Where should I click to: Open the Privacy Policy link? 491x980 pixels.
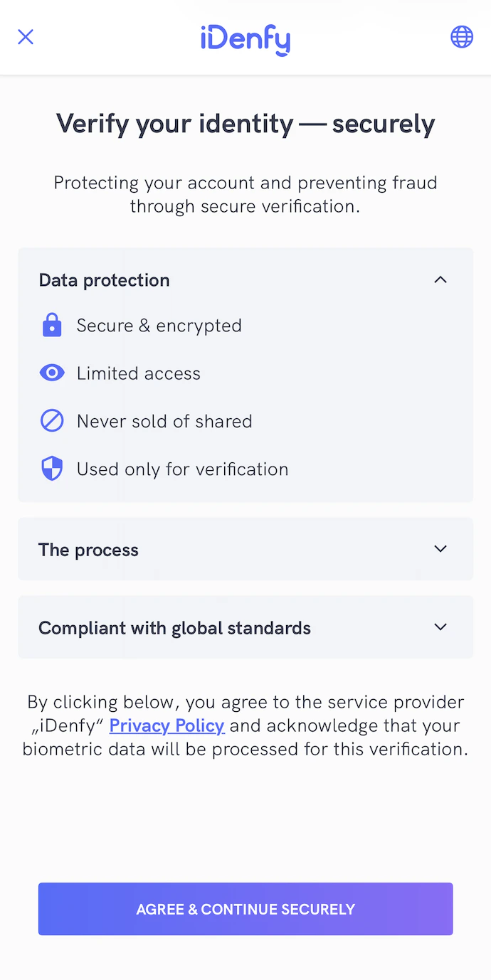click(x=167, y=725)
